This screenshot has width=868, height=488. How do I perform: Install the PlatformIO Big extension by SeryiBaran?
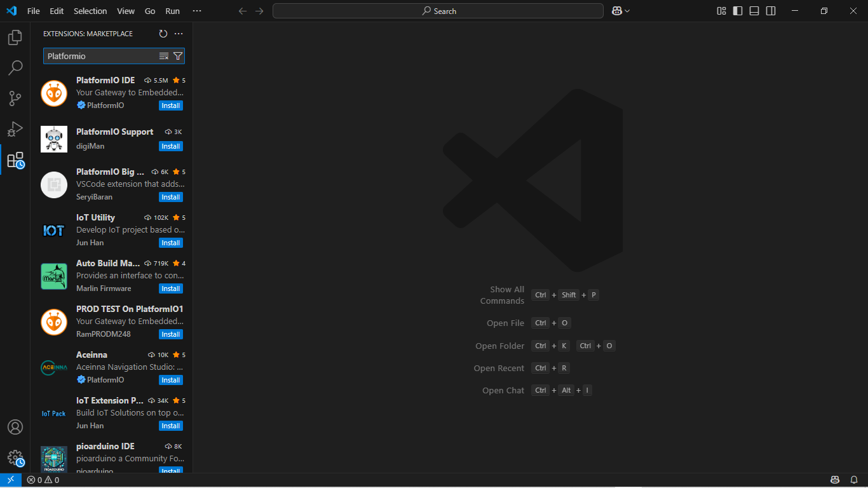click(x=171, y=197)
